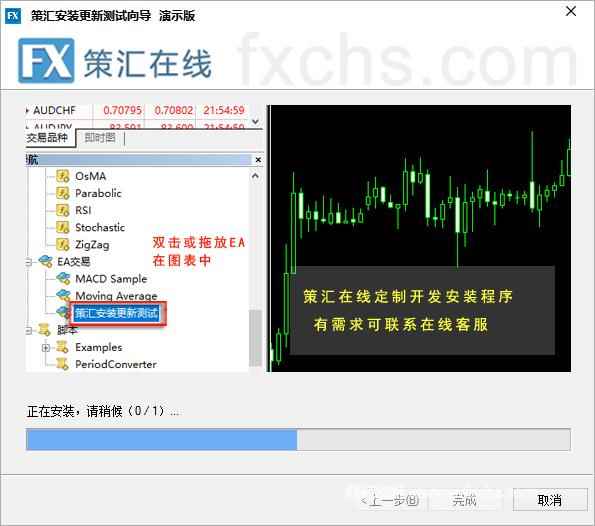Screen dimensions: 595x526
Task: Click the FX logo in title bar
Action: coord(13,16)
